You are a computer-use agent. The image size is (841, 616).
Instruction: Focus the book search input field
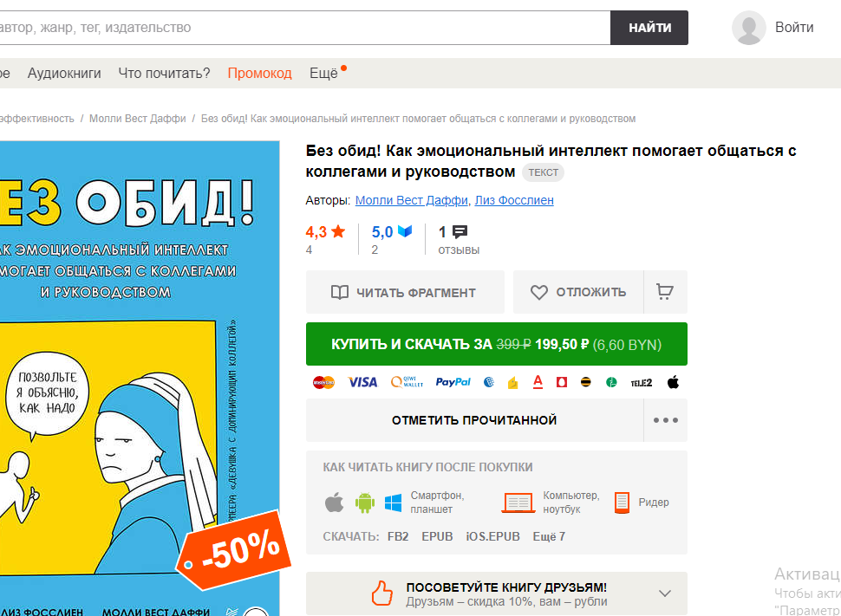coord(304,28)
